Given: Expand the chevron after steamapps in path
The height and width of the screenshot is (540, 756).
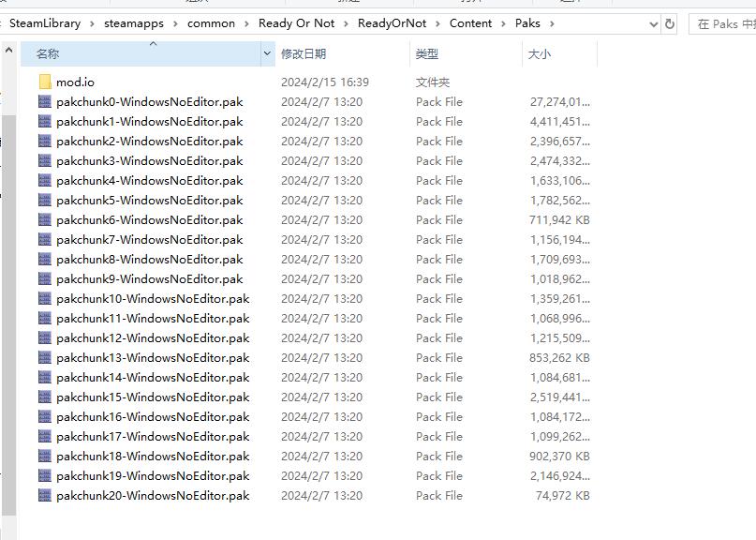Looking at the screenshot, I should click(175, 23).
